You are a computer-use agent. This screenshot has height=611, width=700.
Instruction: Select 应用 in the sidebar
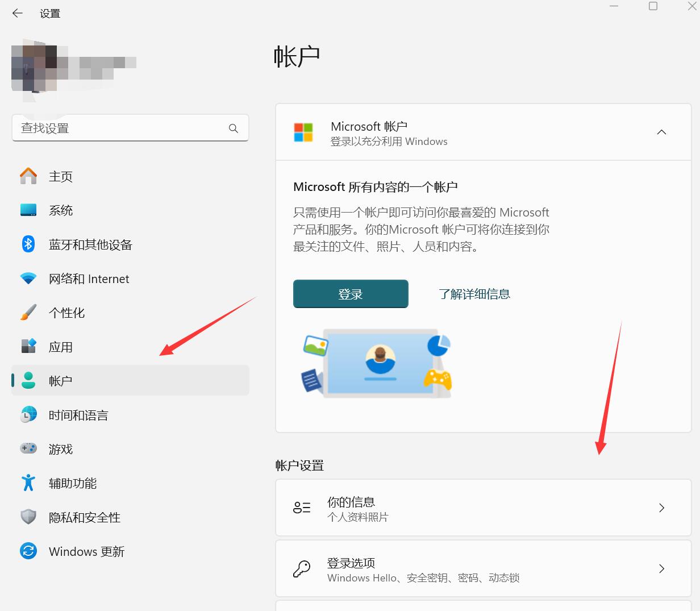pos(130,347)
